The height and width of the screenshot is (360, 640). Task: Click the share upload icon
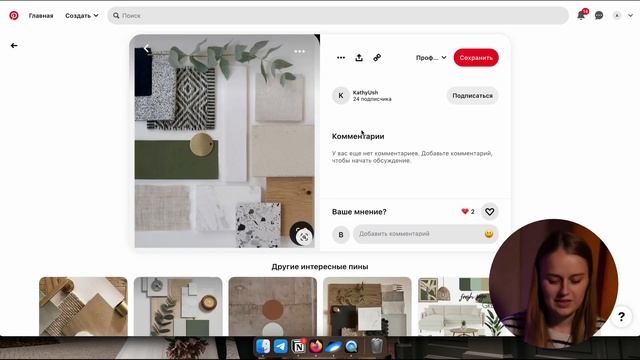click(x=359, y=58)
